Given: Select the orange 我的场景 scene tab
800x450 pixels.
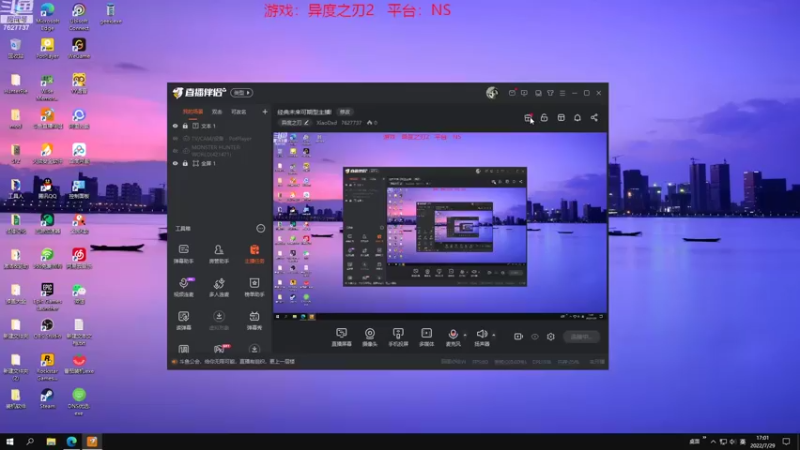Looking at the screenshot, I should pyautogui.click(x=193, y=112).
